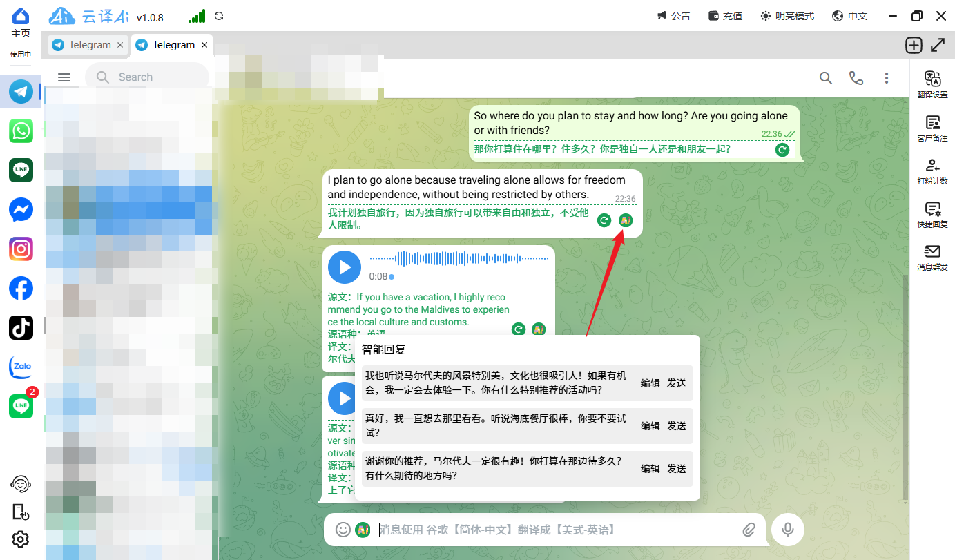The height and width of the screenshot is (560, 955).
Task: Open 客户备注 customer notes panel
Action: 932,128
